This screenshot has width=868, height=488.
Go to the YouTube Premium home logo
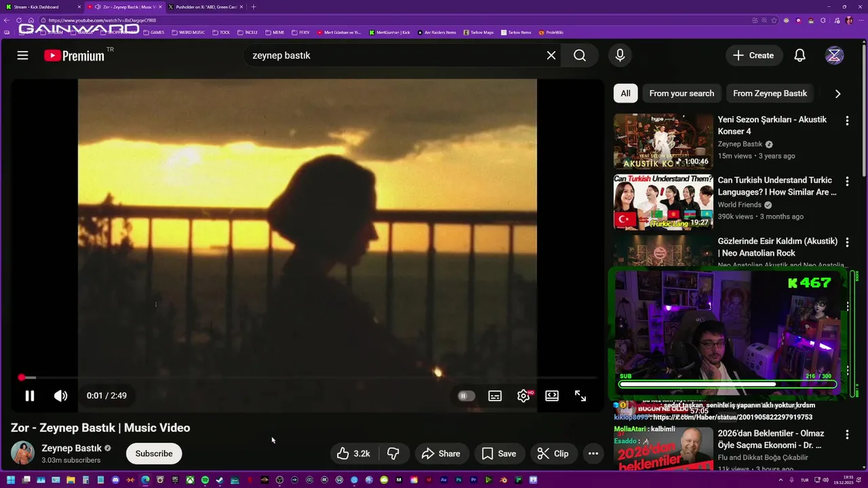(75, 56)
